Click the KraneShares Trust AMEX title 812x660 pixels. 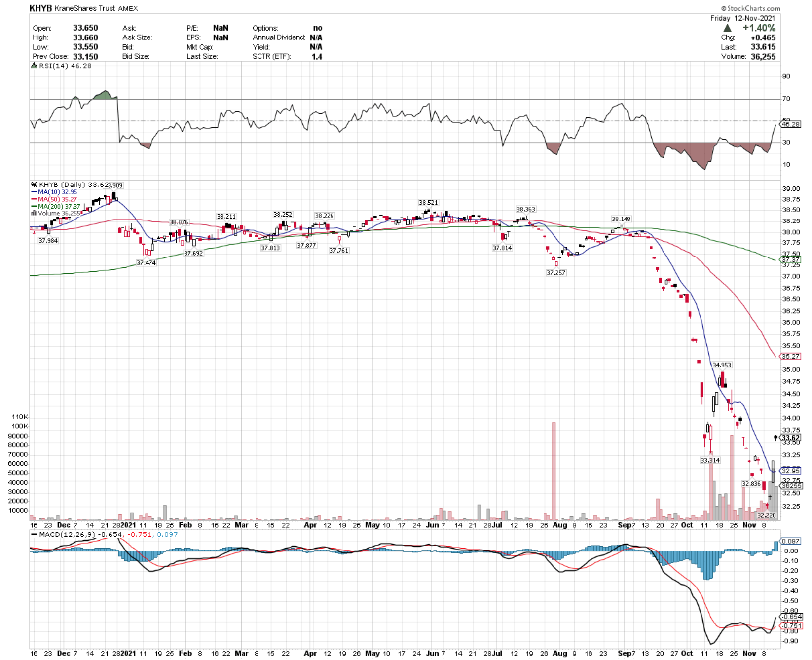96,8
